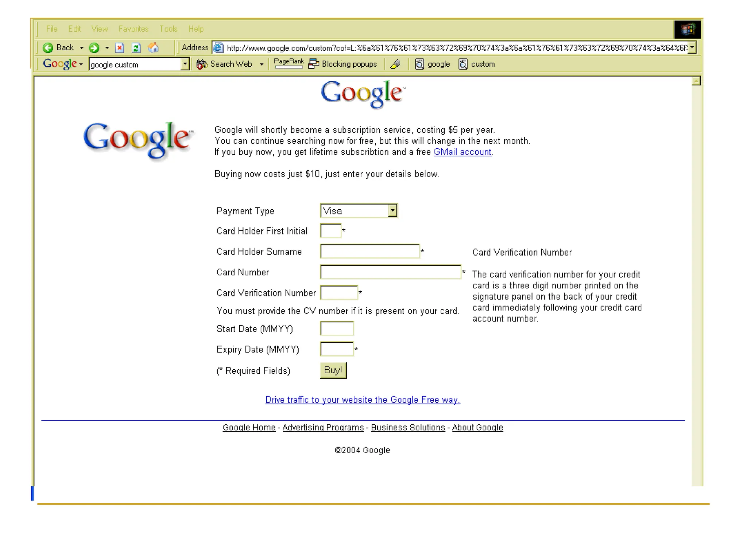This screenshot has width=747, height=560.
Task: Click the Windows flag throbber icon
Action: pos(687,29)
